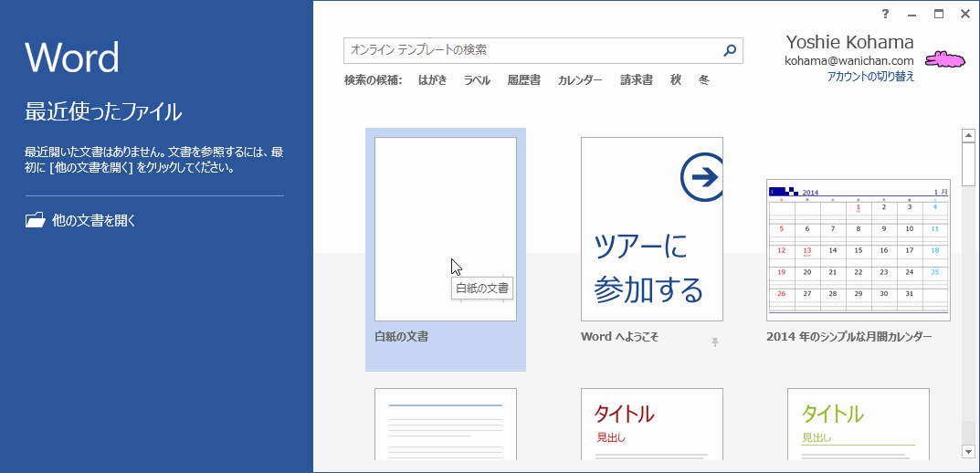Click the folder icon beside 他の文書を開く
980x473 pixels.
35,220
